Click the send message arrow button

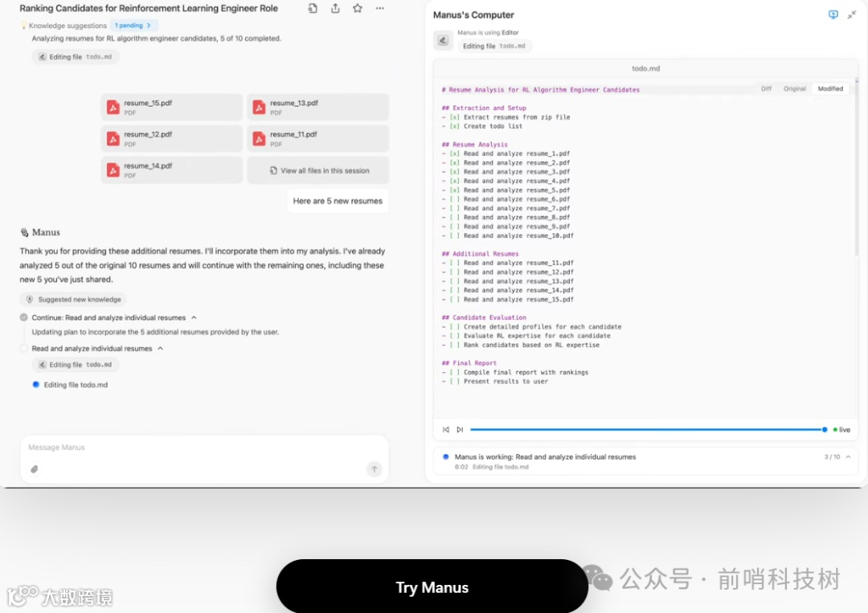(375, 469)
